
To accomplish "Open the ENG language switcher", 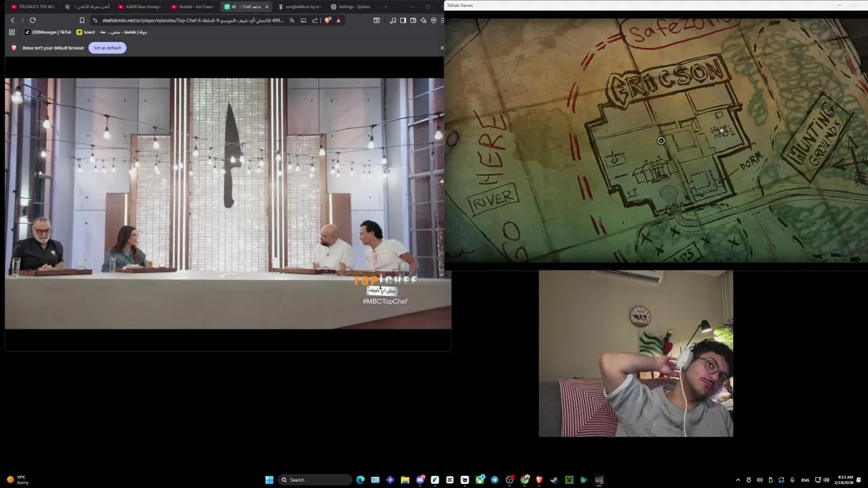I will click(x=805, y=480).
